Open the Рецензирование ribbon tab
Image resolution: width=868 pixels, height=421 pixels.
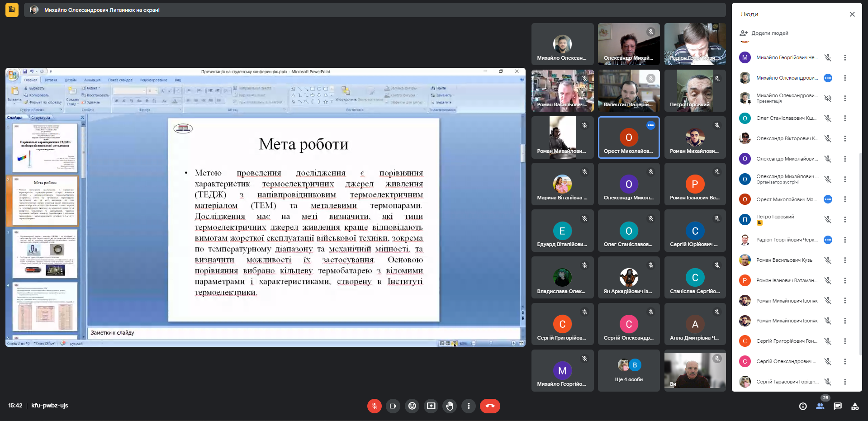click(154, 80)
